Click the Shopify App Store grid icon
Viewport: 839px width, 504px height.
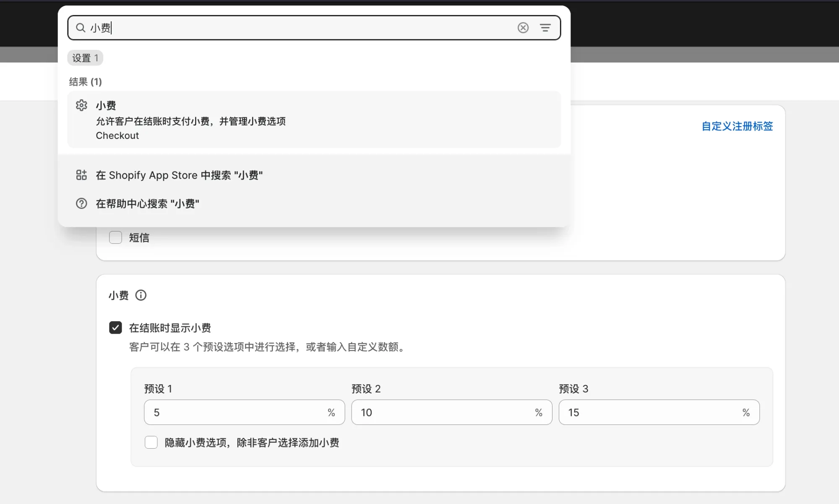click(81, 175)
